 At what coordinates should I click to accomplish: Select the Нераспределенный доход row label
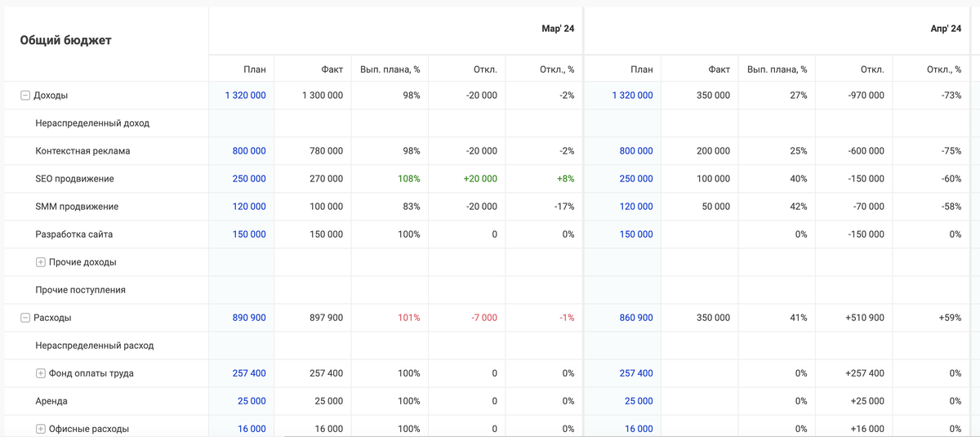pos(92,123)
